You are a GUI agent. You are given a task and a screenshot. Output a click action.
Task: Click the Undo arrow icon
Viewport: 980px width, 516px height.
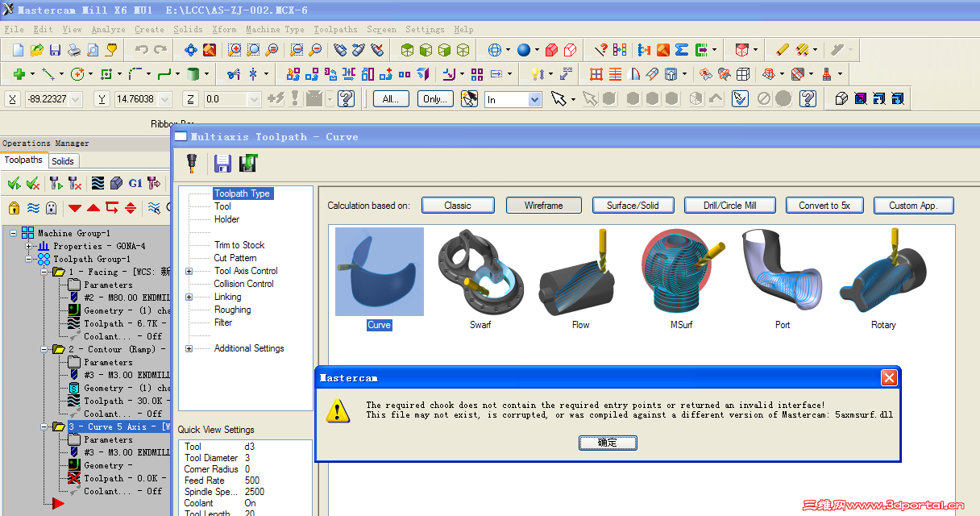142,50
